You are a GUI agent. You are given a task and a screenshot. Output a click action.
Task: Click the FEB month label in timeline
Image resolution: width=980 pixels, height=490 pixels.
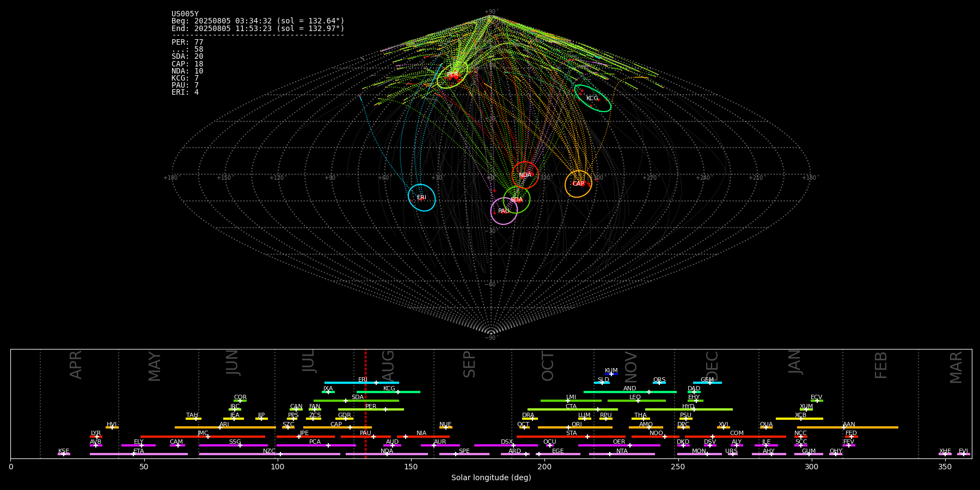881,365
